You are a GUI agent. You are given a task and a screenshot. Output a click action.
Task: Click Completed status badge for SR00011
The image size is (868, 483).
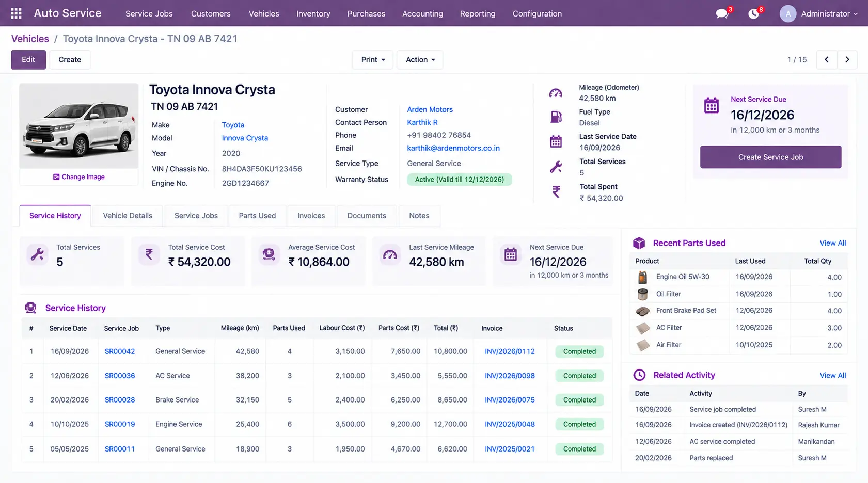click(x=579, y=449)
